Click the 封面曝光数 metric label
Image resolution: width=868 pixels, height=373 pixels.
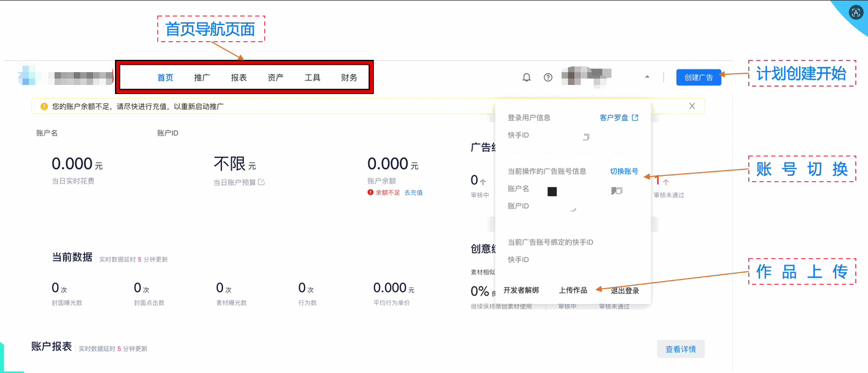[x=67, y=303]
